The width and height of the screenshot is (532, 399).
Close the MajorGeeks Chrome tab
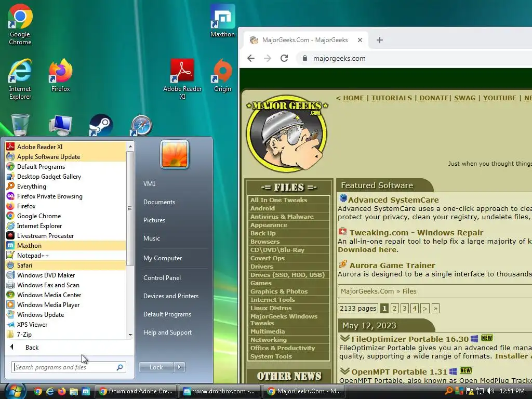point(360,40)
